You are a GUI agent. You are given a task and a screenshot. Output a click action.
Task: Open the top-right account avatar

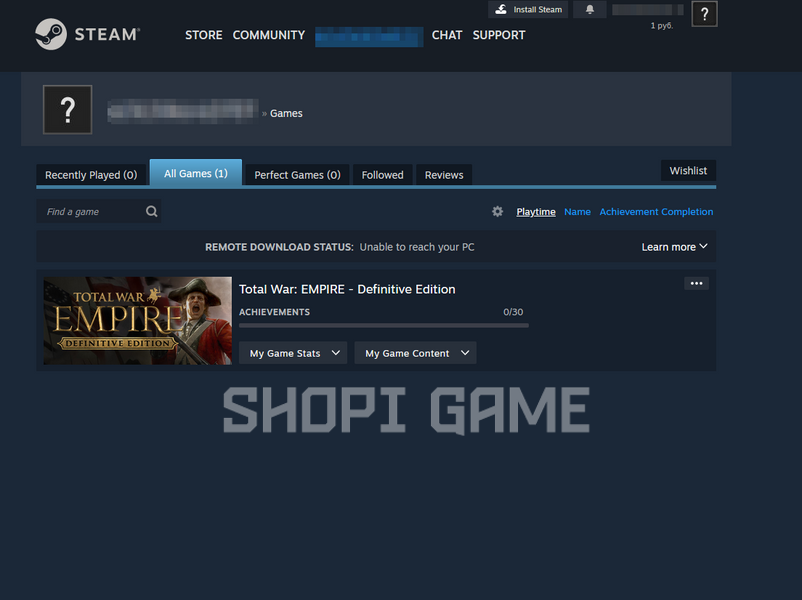tap(704, 14)
